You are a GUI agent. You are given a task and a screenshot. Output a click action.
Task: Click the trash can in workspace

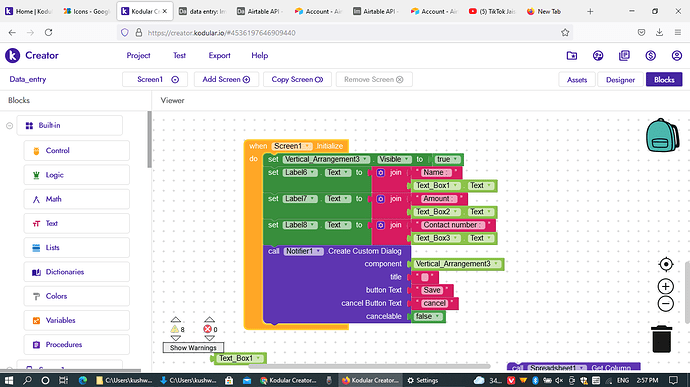point(661,339)
